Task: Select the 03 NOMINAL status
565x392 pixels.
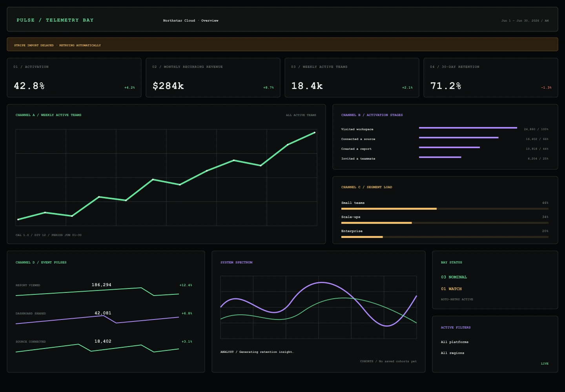Action: [x=454, y=277]
